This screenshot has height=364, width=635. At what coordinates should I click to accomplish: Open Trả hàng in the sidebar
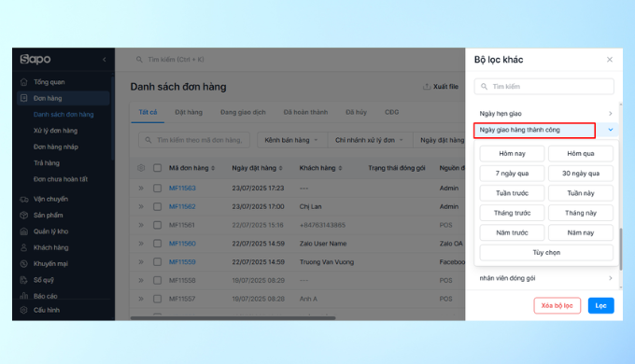coord(47,163)
